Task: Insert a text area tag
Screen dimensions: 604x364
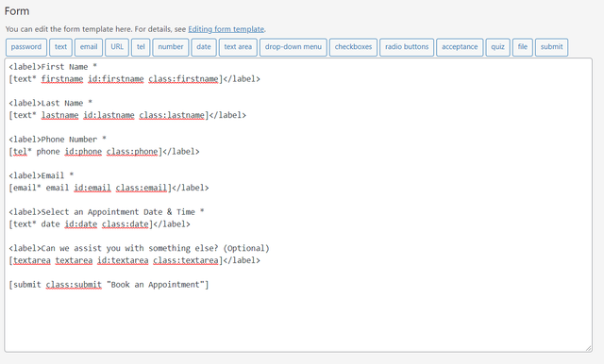Action: 238,47
